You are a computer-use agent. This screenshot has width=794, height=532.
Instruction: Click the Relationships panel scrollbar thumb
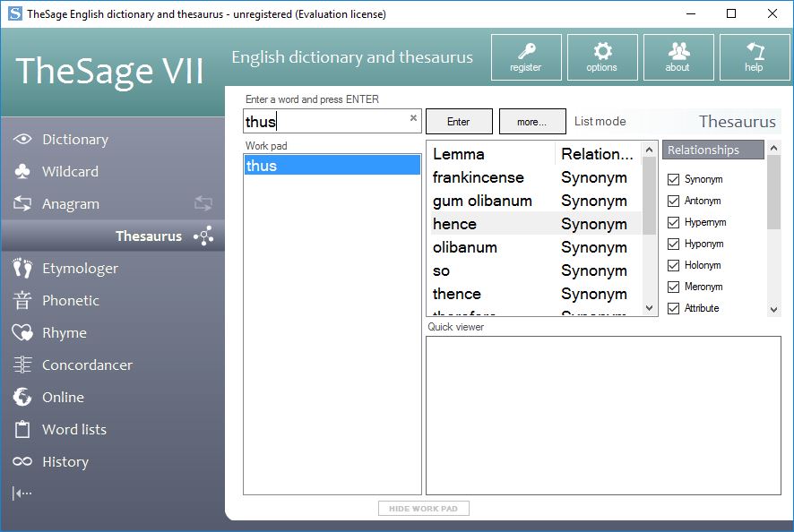[x=773, y=193]
